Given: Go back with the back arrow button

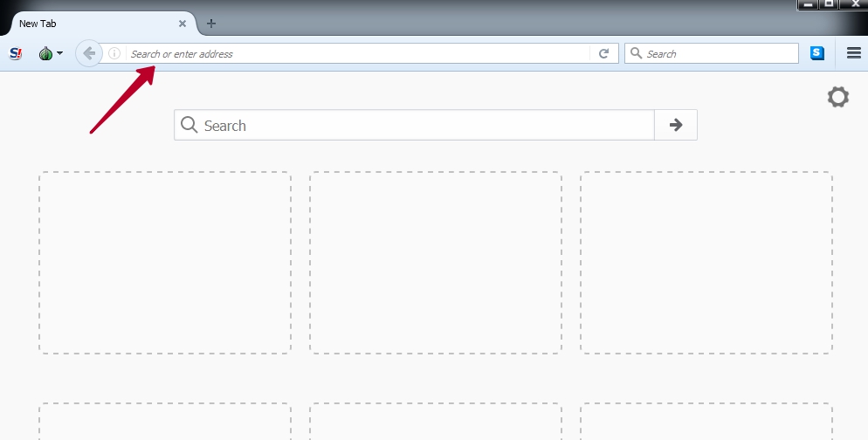Looking at the screenshot, I should 87,54.
